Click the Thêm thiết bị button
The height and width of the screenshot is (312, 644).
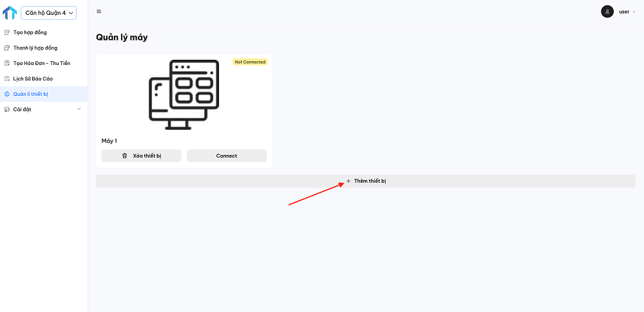click(x=366, y=181)
